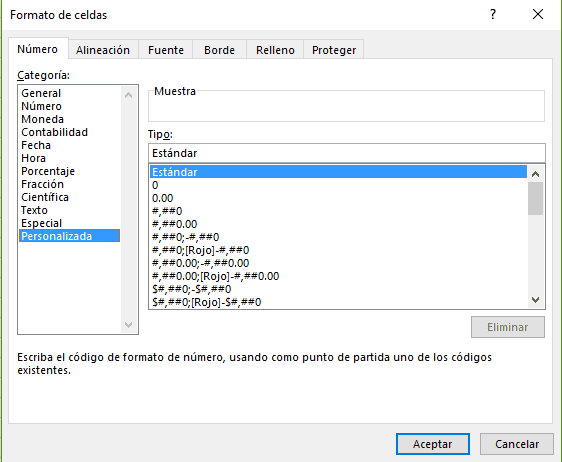The width and height of the screenshot is (562, 462).
Task: Open the Fuente tab
Action: pos(166,50)
